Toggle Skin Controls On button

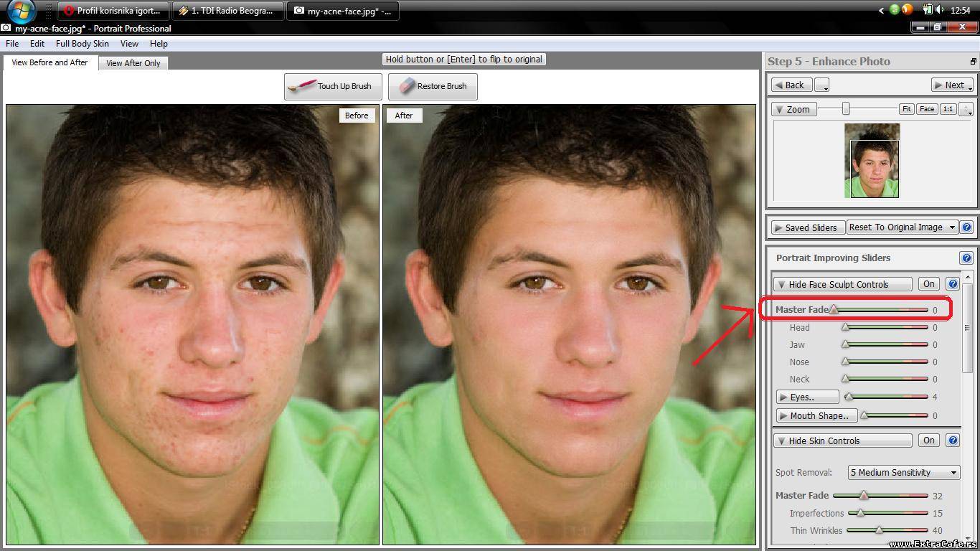(929, 441)
